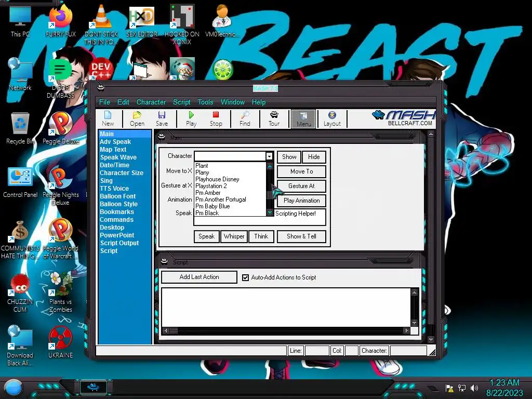
Task: Click the Show button
Action: click(289, 157)
